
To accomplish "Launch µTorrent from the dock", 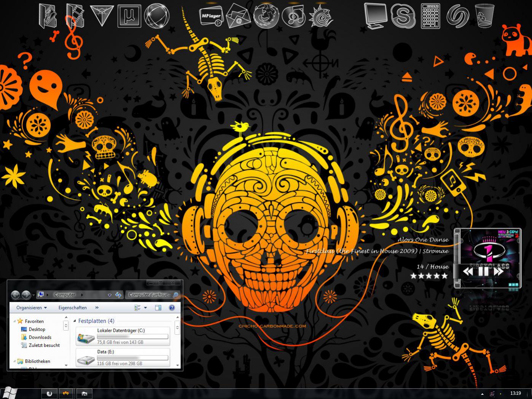I will click(129, 16).
